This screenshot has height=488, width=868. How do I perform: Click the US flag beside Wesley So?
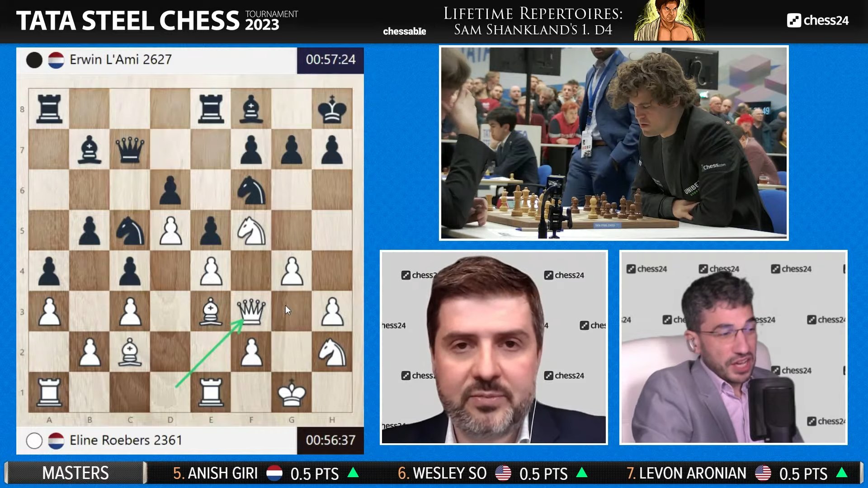(x=503, y=473)
